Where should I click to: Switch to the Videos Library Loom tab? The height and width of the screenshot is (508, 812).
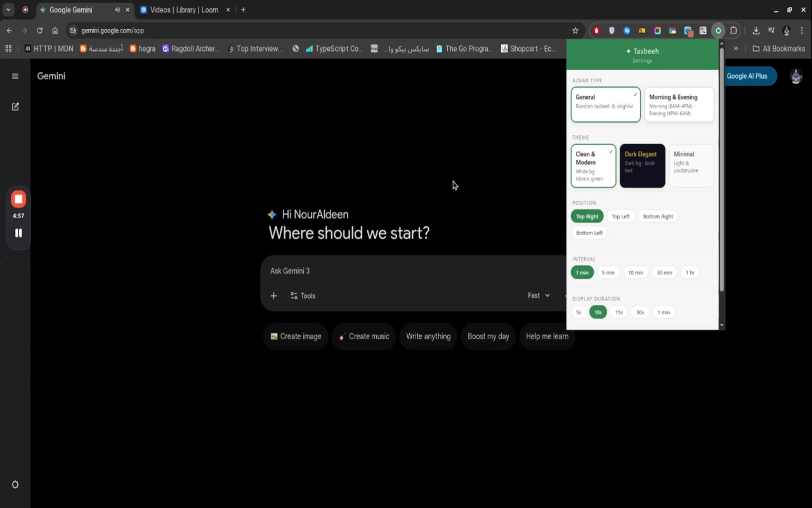click(x=184, y=10)
